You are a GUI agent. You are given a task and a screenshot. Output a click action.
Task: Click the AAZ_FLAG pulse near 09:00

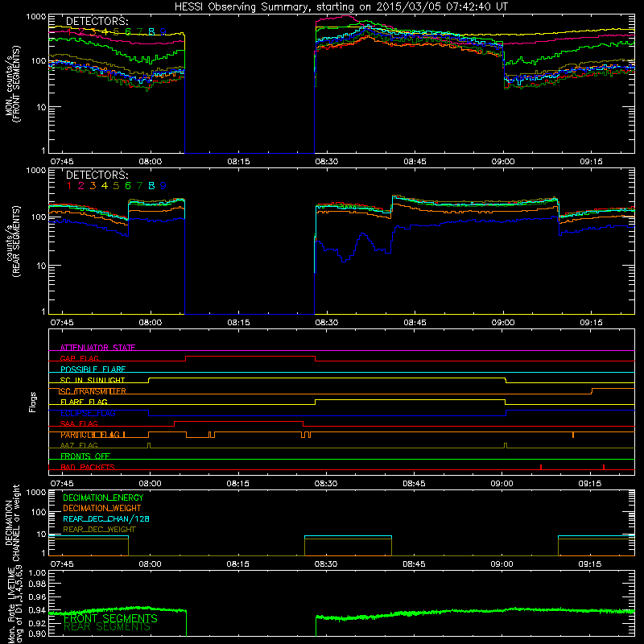click(506, 446)
